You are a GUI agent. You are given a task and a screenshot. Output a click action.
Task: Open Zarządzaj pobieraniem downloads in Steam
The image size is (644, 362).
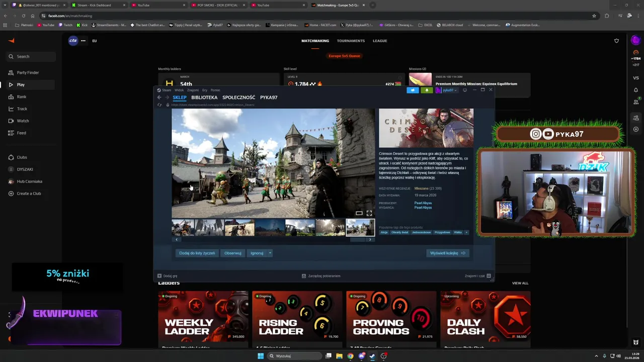pyautogui.click(x=321, y=276)
